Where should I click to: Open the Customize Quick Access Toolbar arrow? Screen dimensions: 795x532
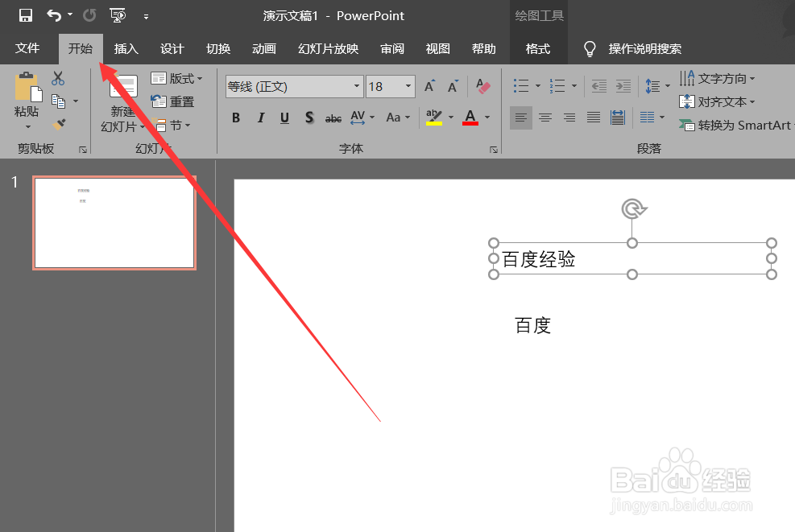tap(146, 17)
